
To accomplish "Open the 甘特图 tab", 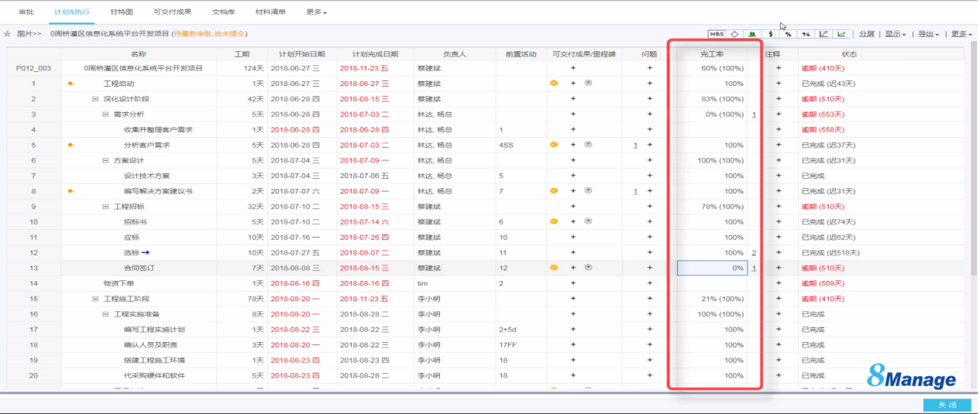I will pyautogui.click(x=121, y=12).
